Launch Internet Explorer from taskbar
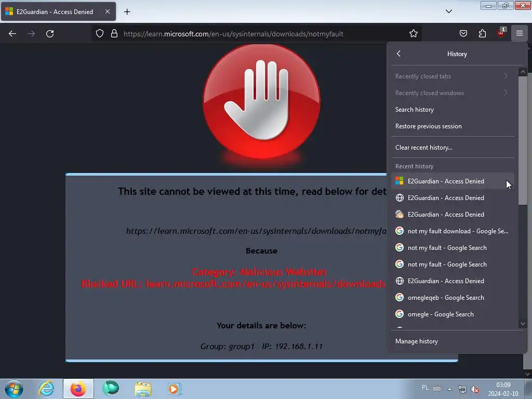532x399 pixels. 46,389
